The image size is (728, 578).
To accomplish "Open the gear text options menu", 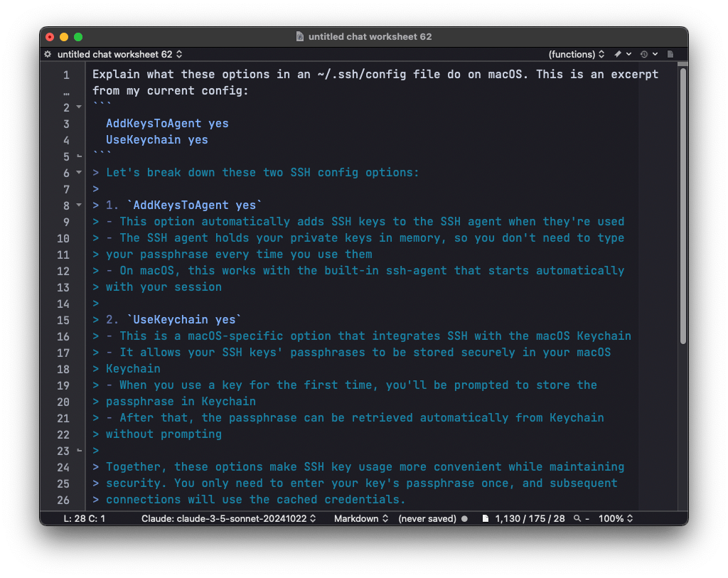I will tap(48, 54).
